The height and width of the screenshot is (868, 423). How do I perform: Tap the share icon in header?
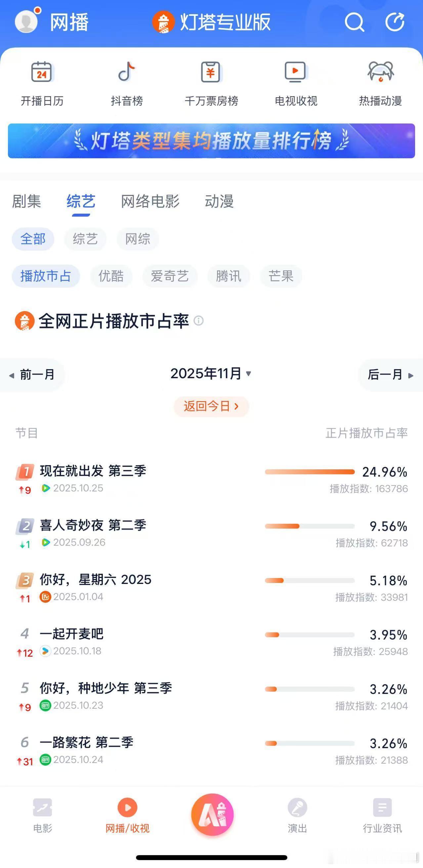[x=395, y=22]
